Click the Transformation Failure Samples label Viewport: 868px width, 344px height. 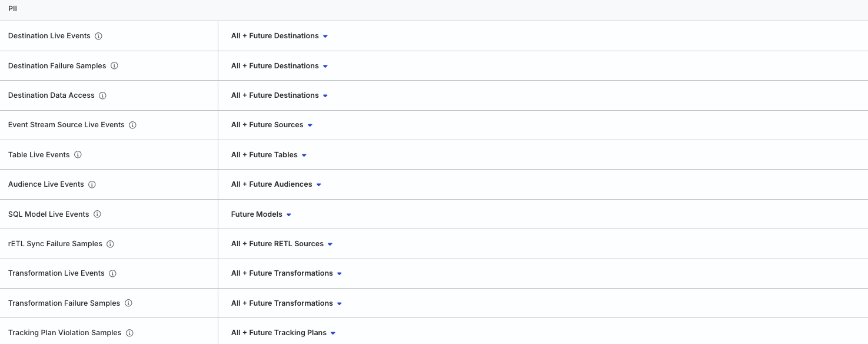(x=64, y=303)
